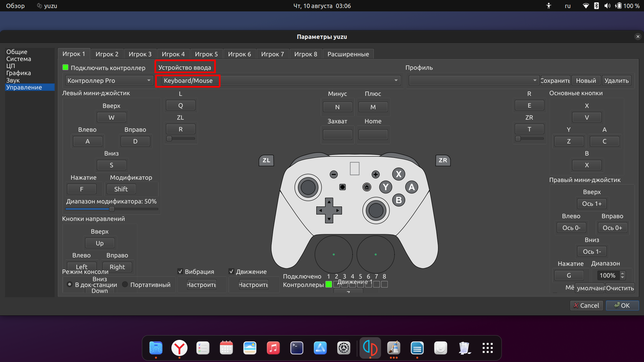Adjust the 100% Диапазон spinner arrows
The width and height of the screenshot is (644, 362).
tap(623, 275)
